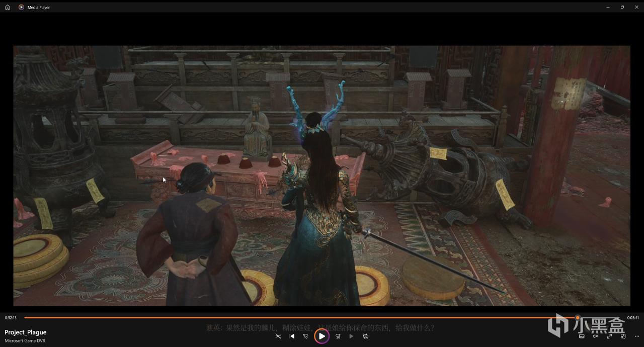
Task: Unmute the volume speaker icon
Action: 595,336
